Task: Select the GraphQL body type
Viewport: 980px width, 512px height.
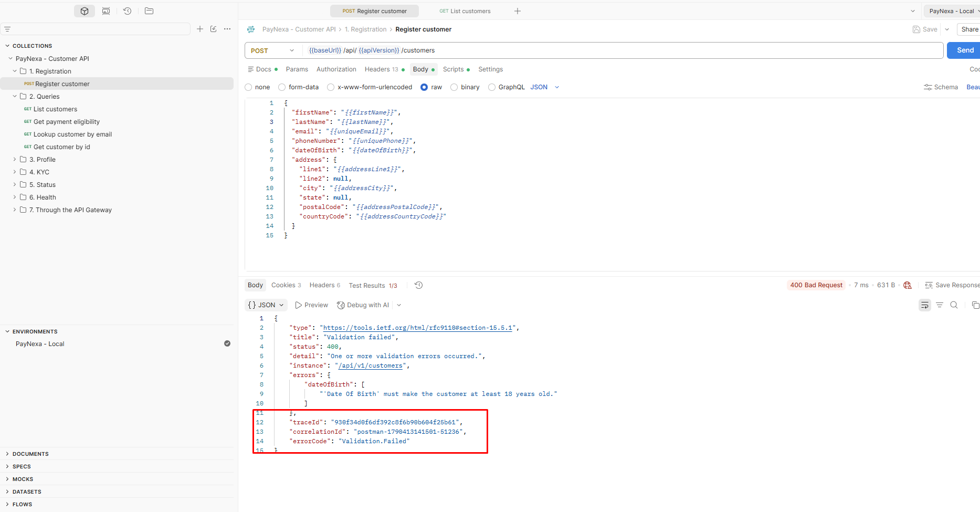Action: pyautogui.click(x=492, y=87)
